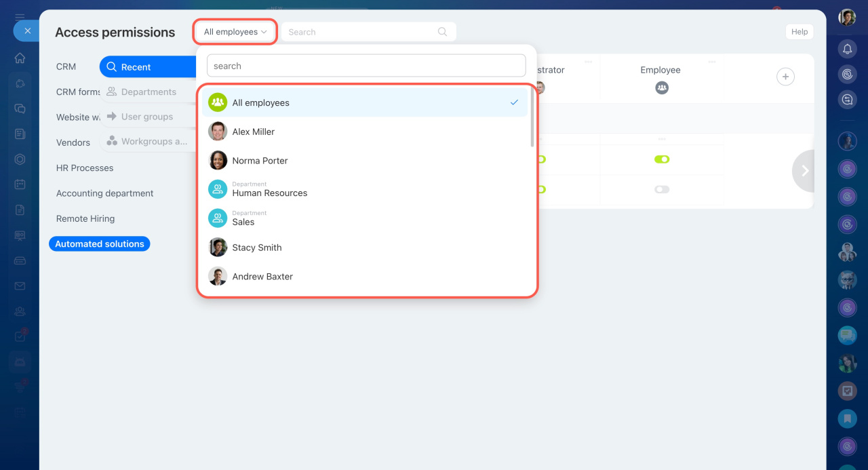Click the dropdown list scrollbar
The width and height of the screenshot is (868, 470).
point(532,119)
